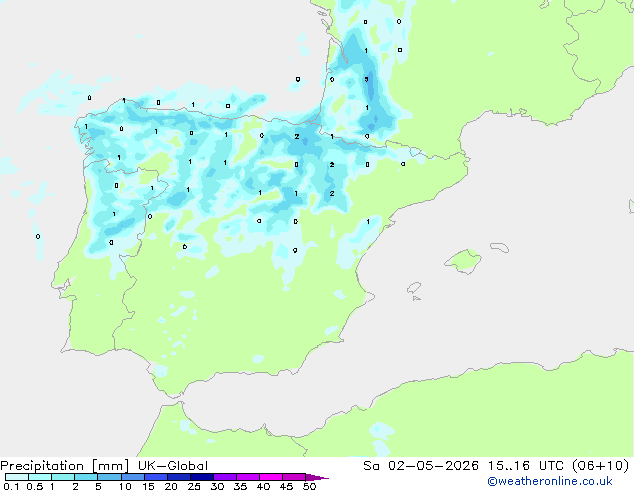Pick the 5–10 mm legend color swatch
The height and width of the screenshot is (490, 634).
110,477
